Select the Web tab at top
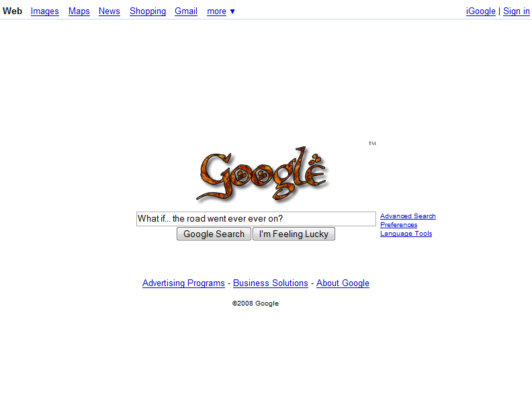Screen dimensions: 532x411 point(12,11)
